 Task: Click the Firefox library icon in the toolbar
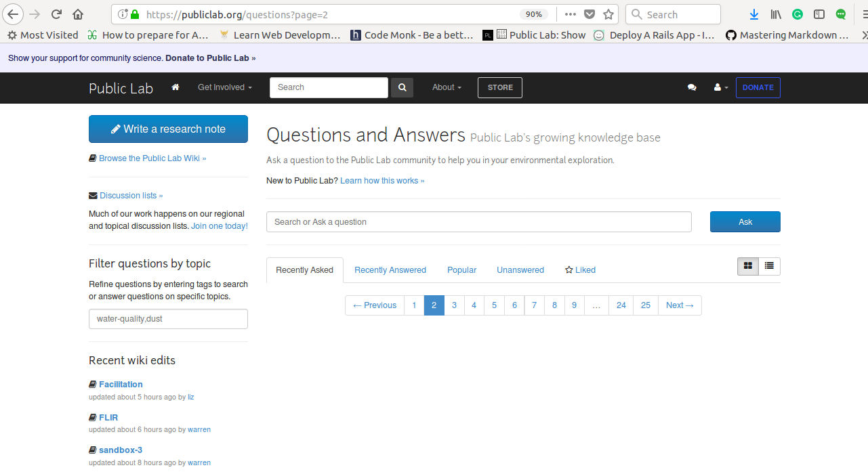pyautogui.click(x=775, y=14)
